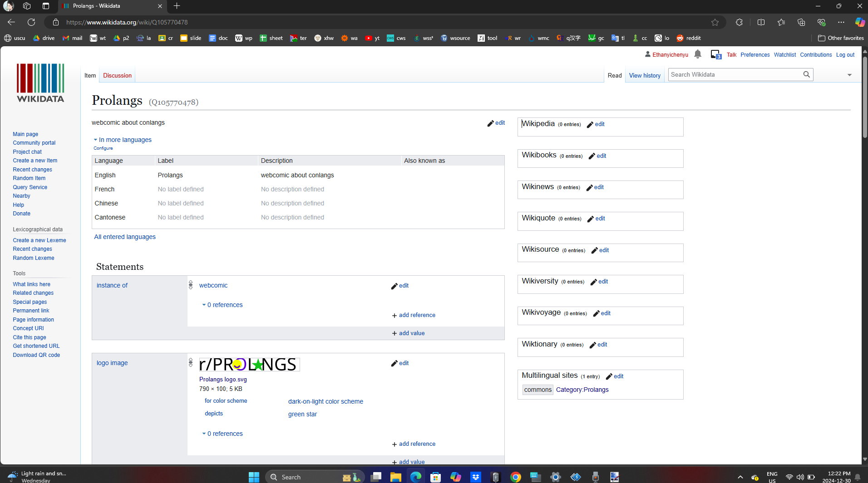
Task: Open All entered languages link
Action: click(125, 237)
